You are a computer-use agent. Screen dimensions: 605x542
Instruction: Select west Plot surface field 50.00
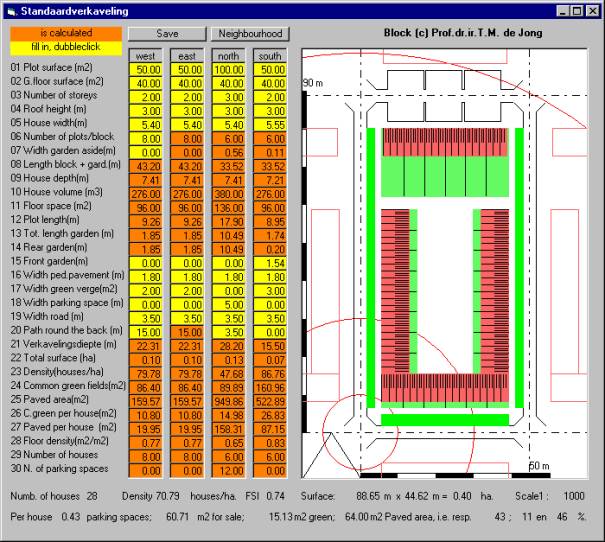pos(145,70)
